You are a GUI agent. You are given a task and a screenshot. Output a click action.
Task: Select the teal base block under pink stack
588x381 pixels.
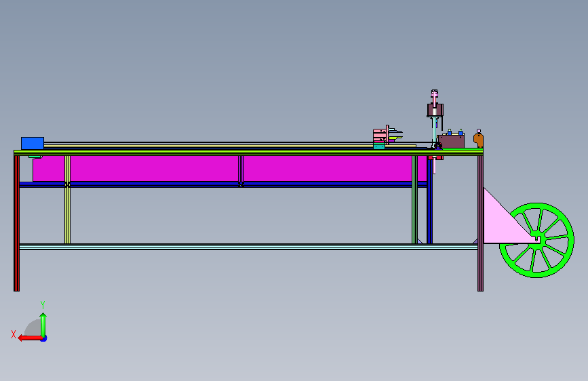tap(379, 146)
